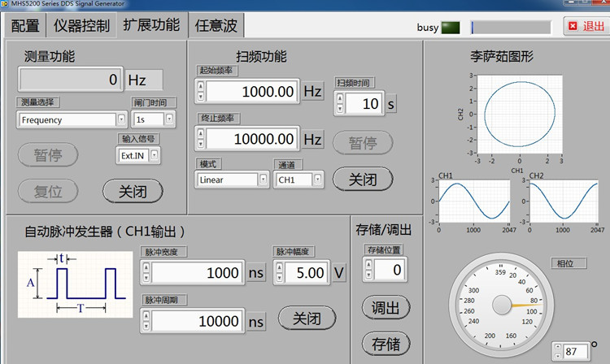Open the sweep channel CH1 dropdown
The width and height of the screenshot is (610, 364).
[299, 180]
